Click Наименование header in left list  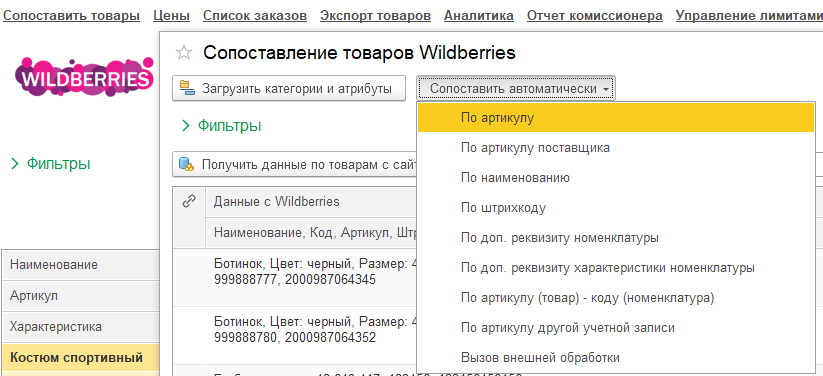[80, 265]
